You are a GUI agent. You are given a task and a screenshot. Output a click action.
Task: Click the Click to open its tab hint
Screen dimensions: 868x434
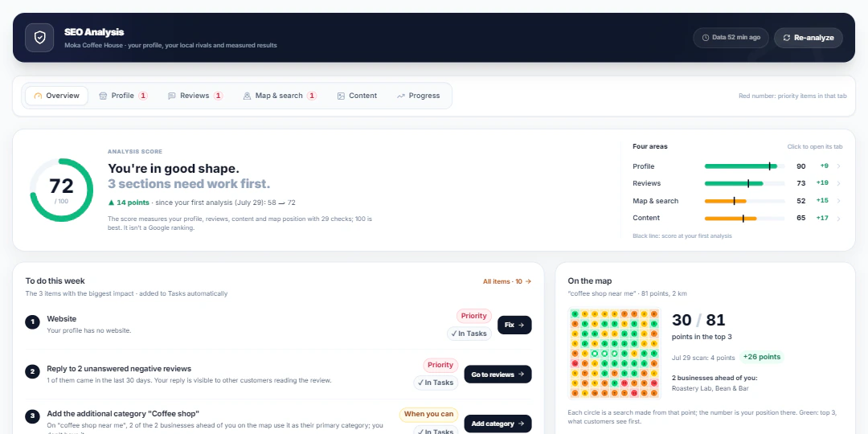[815, 147]
